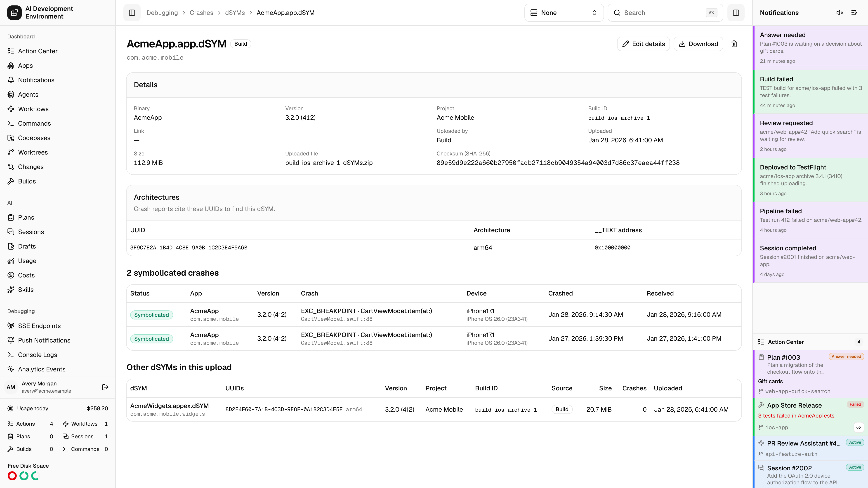Clear notifications list icon
The width and height of the screenshot is (868, 488).
tap(854, 12)
